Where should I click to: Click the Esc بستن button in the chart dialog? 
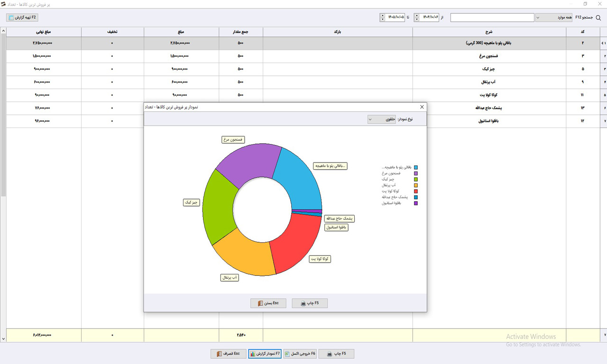[268, 303]
